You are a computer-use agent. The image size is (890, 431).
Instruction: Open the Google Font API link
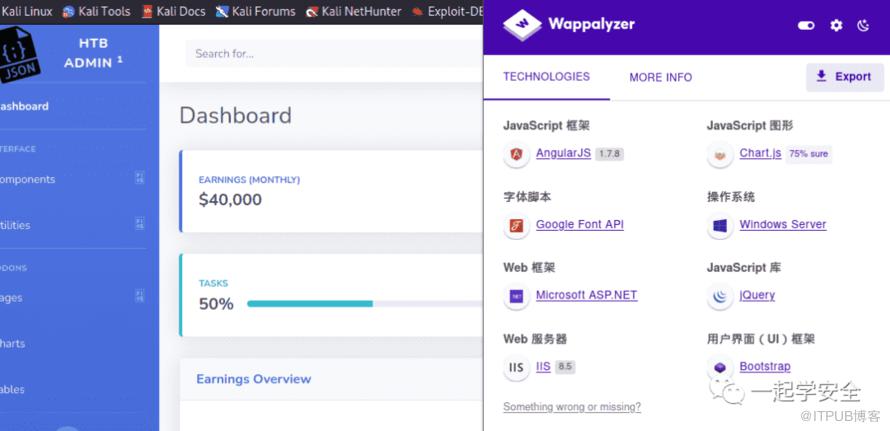coord(580,224)
